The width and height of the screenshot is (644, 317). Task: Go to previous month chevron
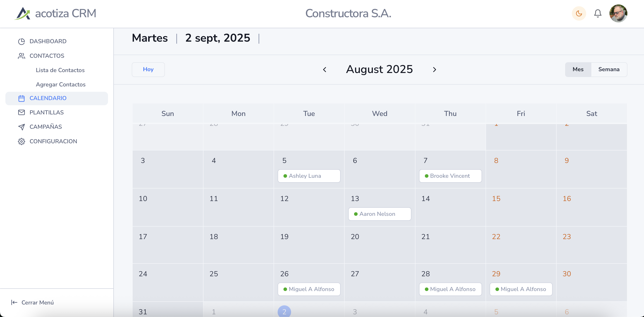pyautogui.click(x=324, y=70)
